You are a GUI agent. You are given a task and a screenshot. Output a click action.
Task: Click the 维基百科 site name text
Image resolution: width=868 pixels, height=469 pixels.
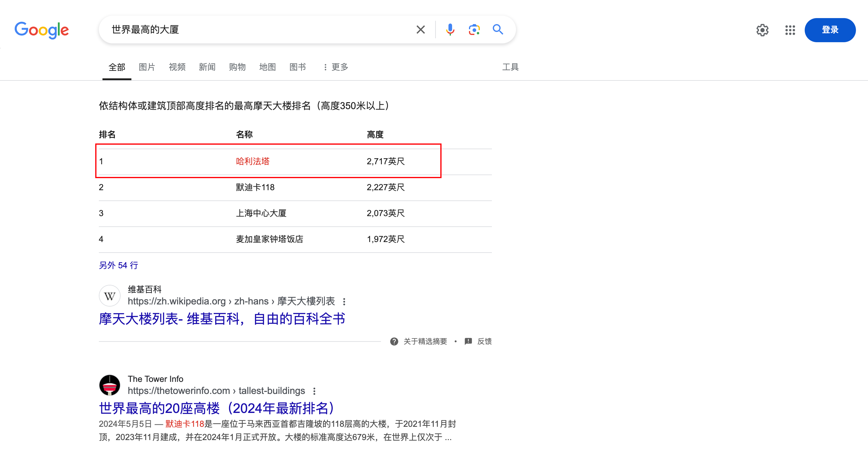[145, 289]
